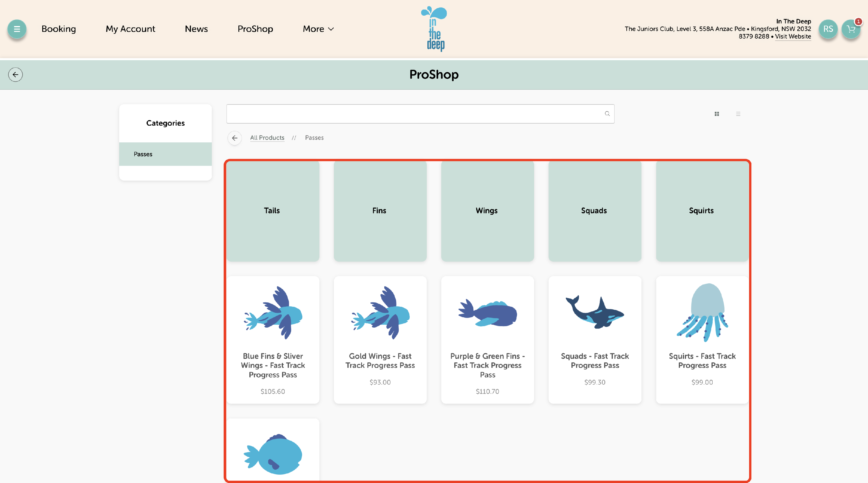This screenshot has height=483, width=868.
Task: Open the ProShop menu item
Action: pyautogui.click(x=255, y=29)
